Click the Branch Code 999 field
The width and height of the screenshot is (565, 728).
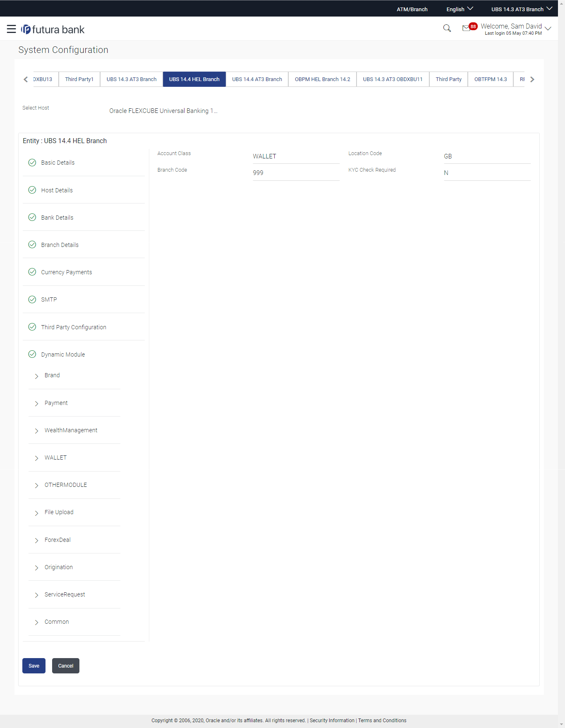tap(296, 173)
